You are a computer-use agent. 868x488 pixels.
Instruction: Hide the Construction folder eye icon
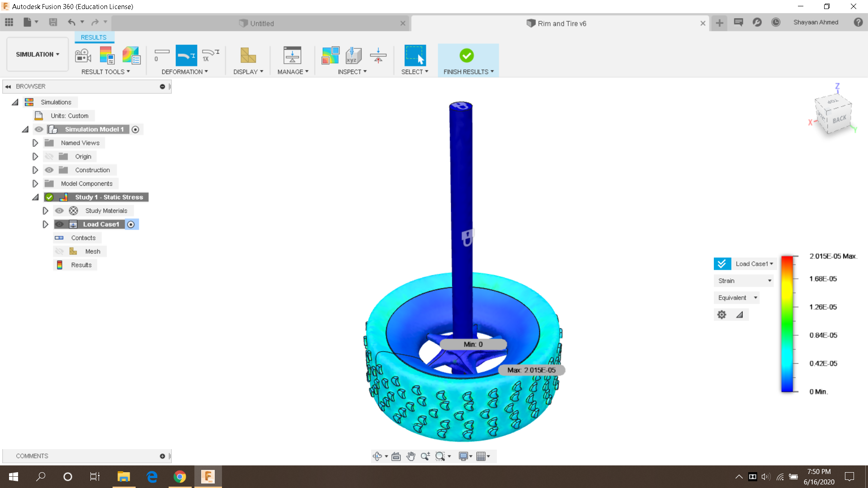pos(49,170)
